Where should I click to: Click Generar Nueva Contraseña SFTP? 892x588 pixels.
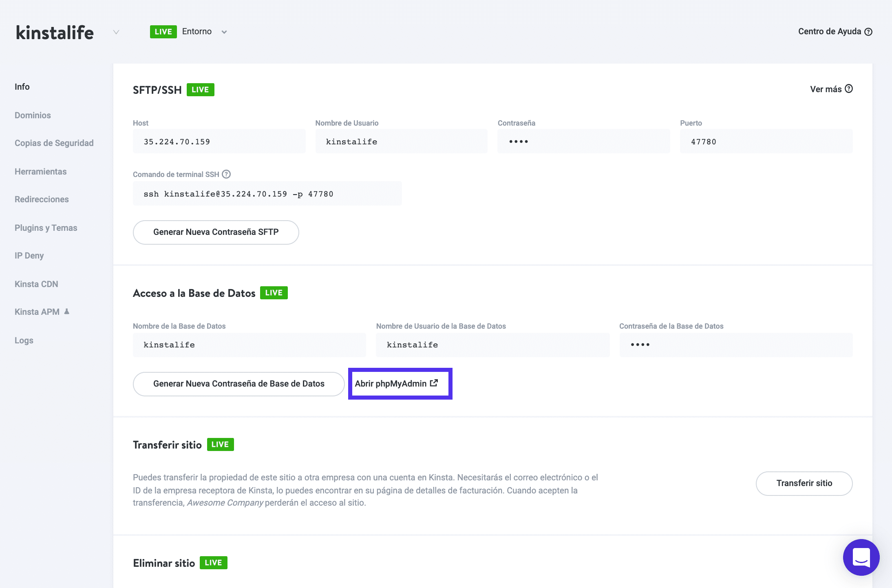click(x=215, y=232)
